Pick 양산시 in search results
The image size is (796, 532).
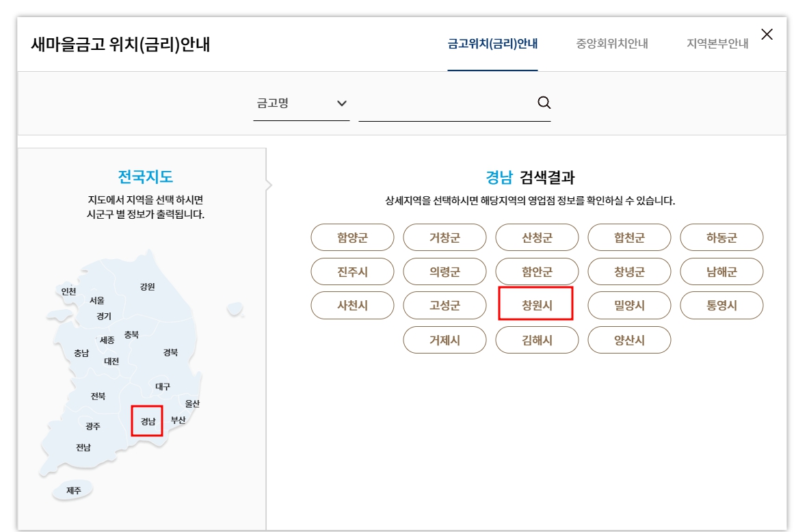[x=630, y=340]
